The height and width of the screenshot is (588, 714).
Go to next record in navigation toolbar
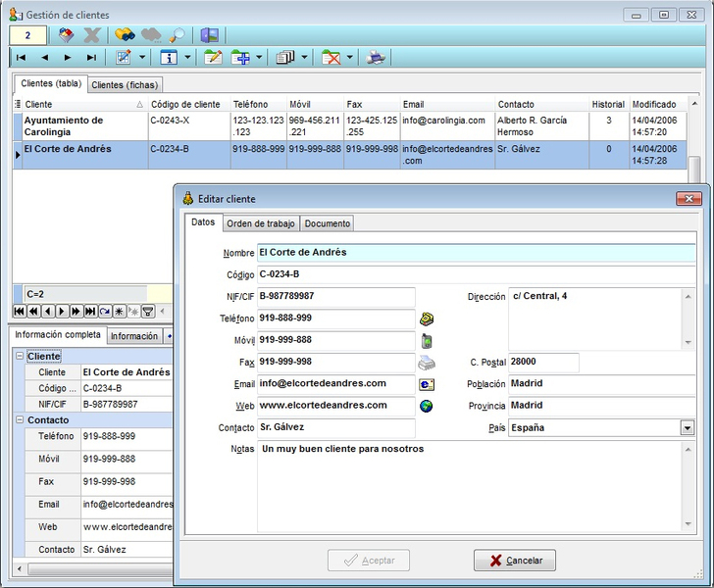(x=68, y=58)
